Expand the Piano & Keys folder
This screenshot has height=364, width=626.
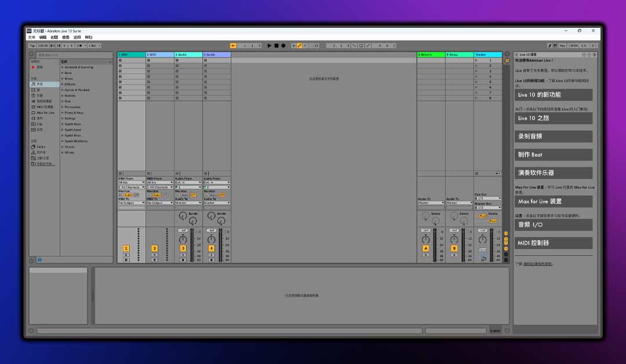pos(62,113)
